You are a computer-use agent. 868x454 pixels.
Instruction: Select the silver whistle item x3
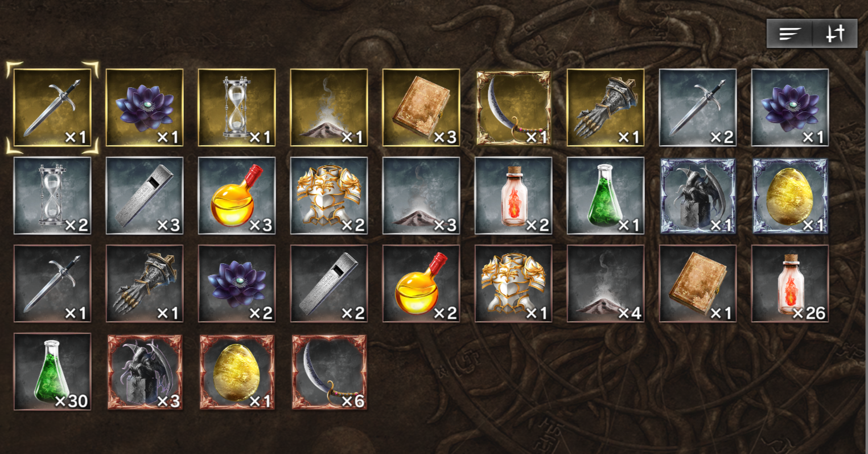point(145,195)
